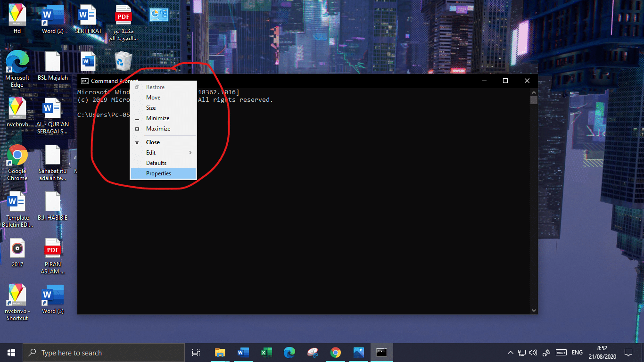Open the notification center icon
The width and height of the screenshot is (644, 362).
tap(628, 353)
